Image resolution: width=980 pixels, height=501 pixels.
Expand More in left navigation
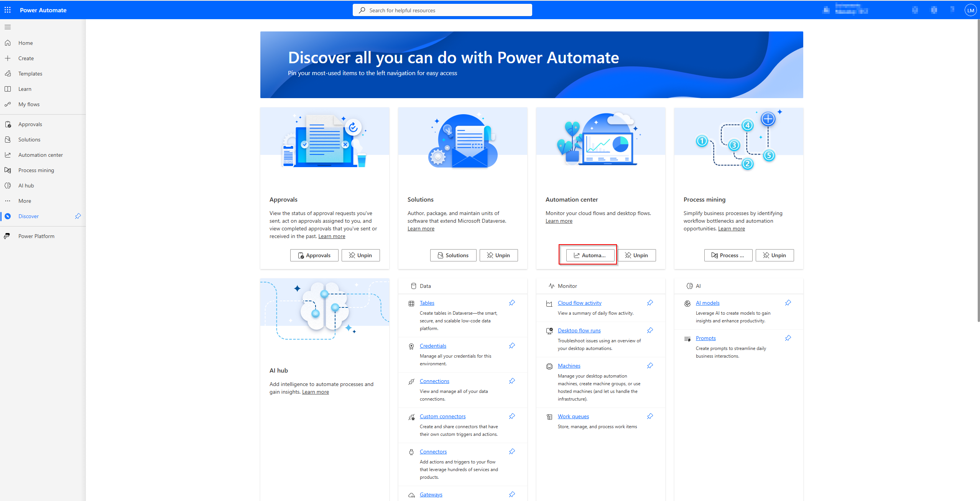coord(25,201)
